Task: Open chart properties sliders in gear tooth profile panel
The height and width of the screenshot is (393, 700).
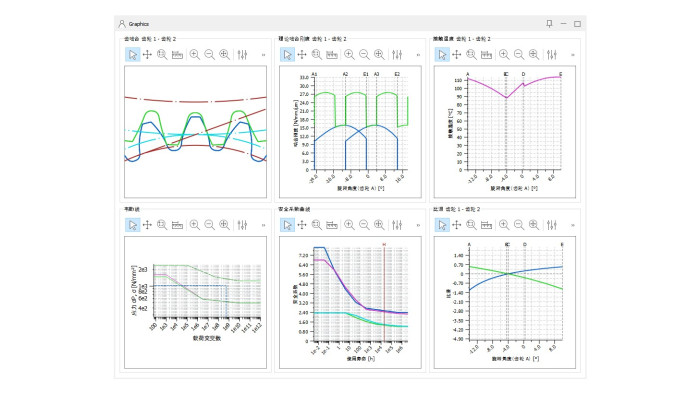Action: tap(242, 54)
